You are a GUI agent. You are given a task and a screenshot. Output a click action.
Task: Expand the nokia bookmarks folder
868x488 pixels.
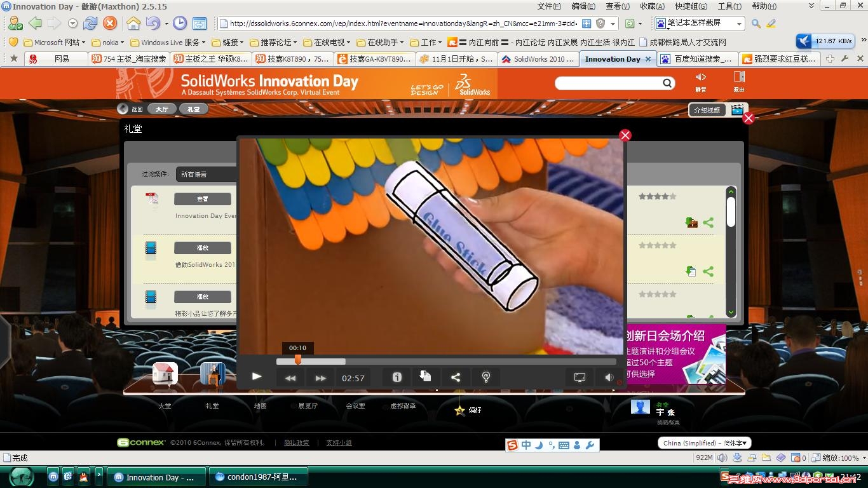pyautogui.click(x=109, y=43)
